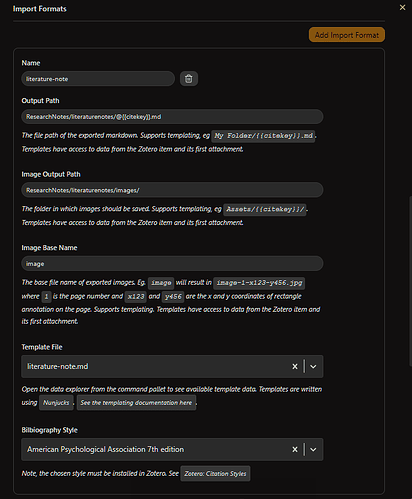Open the Nunjucks link
412x499 pixels.
(x=56, y=403)
